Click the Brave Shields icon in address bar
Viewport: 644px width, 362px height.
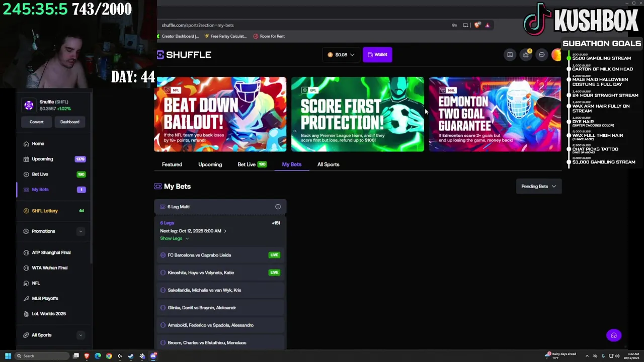click(477, 25)
